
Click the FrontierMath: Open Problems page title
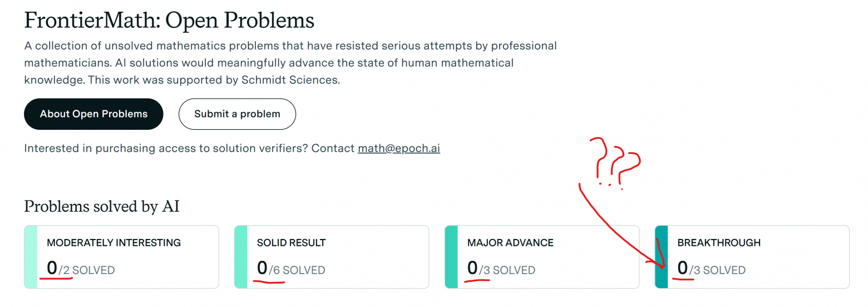tap(169, 21)
